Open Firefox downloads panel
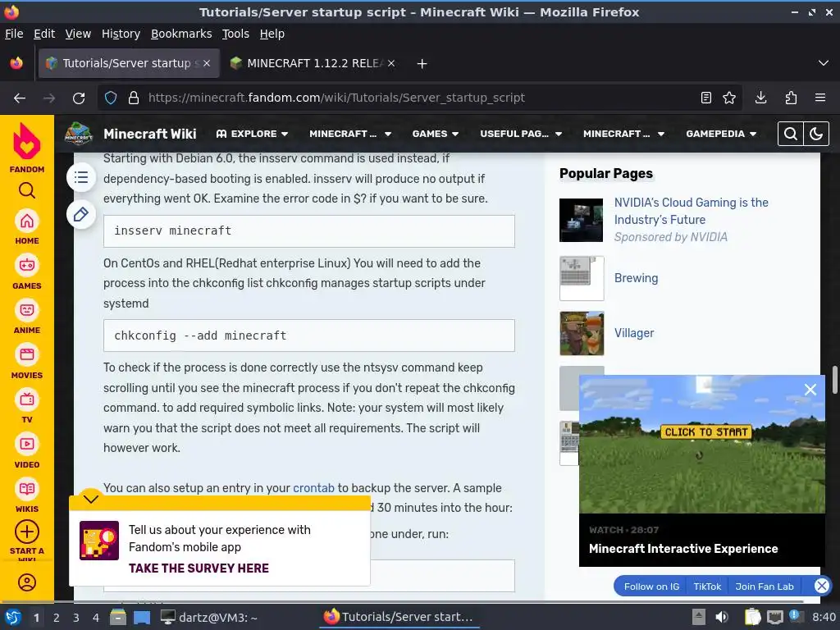This screenshot has width=840, height=630. tap(760, 98)
